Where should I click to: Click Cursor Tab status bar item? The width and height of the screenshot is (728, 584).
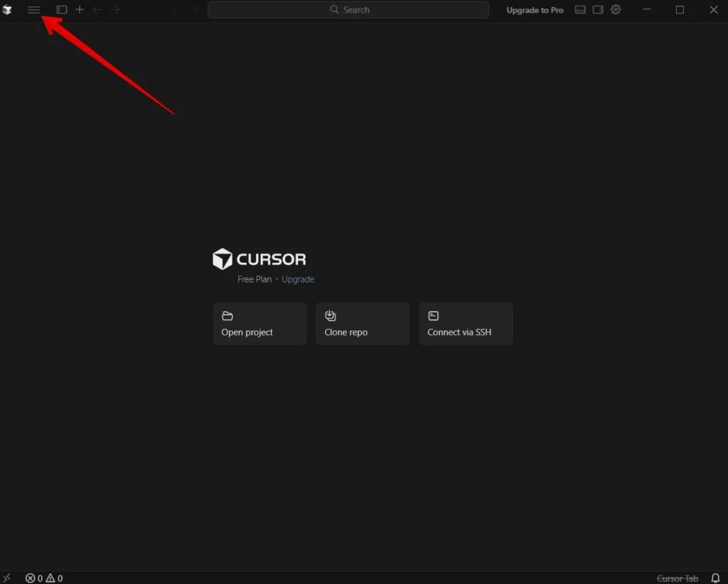pyautogui.click(x=678, y=578)
